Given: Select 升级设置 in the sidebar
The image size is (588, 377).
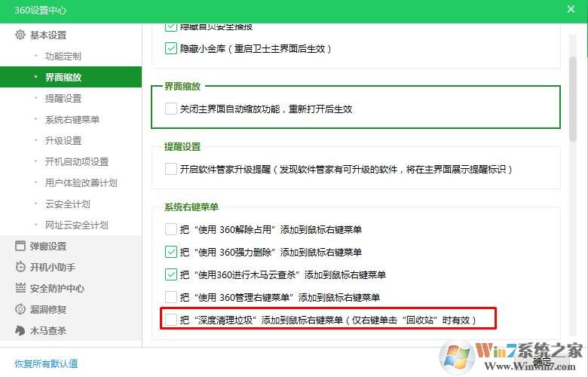Looking at the screenshot, I should coord(63,141).
